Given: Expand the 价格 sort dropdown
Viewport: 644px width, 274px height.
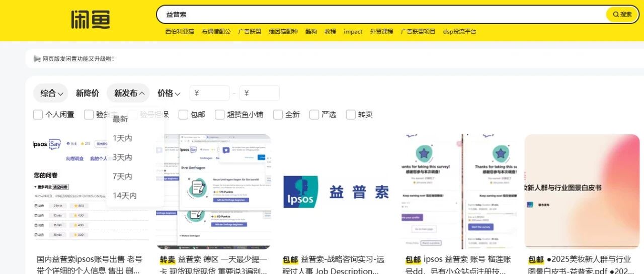Looking at the screenshot, I should coord(169,93).
